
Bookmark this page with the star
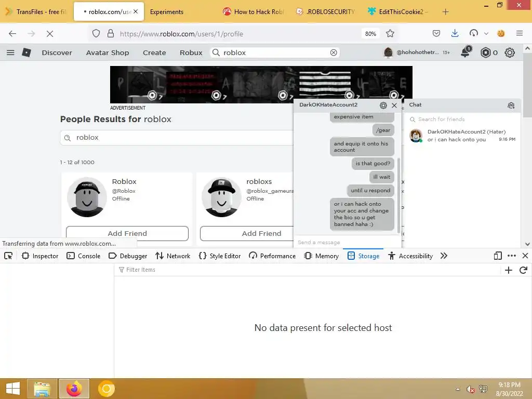point(390,34)
